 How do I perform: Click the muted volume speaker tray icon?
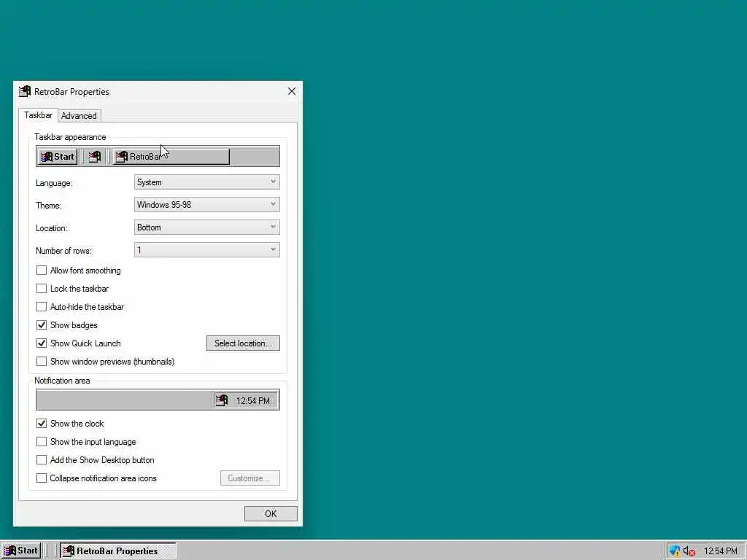(x=689, y=551)
